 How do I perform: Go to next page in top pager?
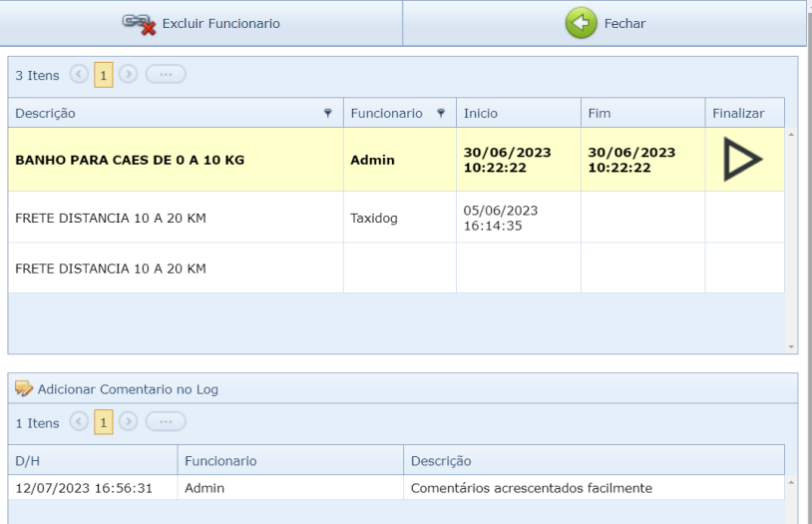(x=128, y=75)
